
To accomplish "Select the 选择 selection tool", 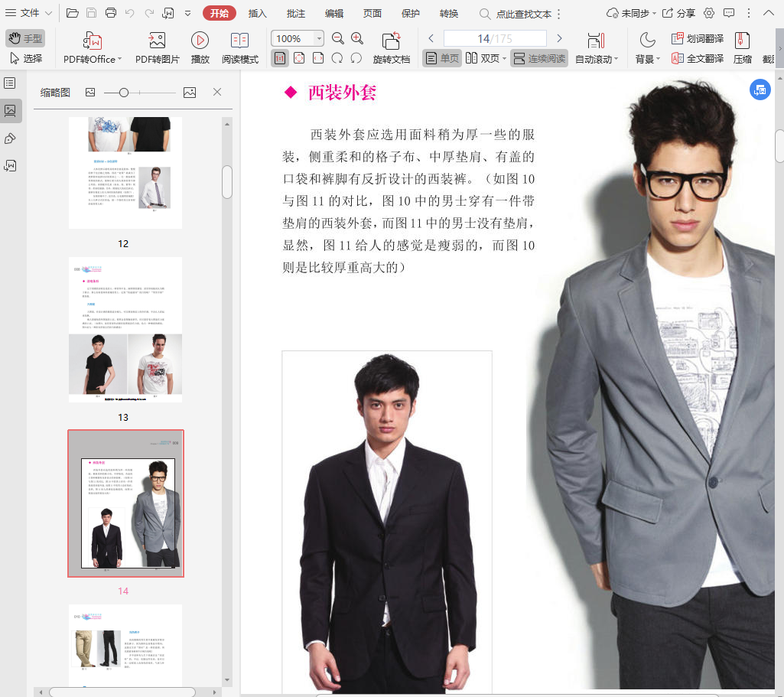I will click(x=26, y=58).
